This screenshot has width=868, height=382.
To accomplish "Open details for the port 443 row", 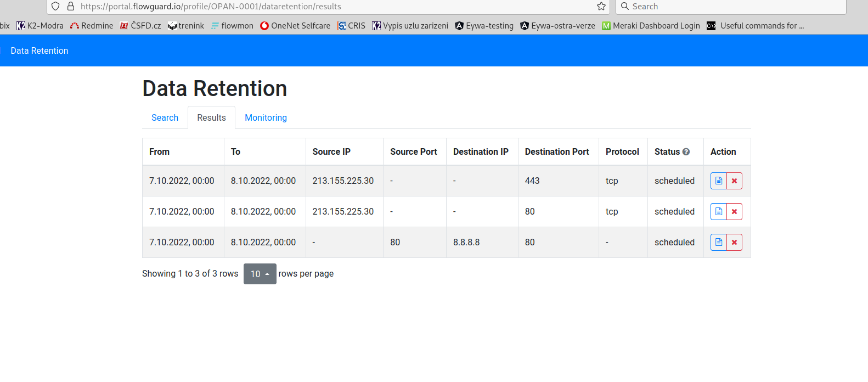I will tap(718, 181).
